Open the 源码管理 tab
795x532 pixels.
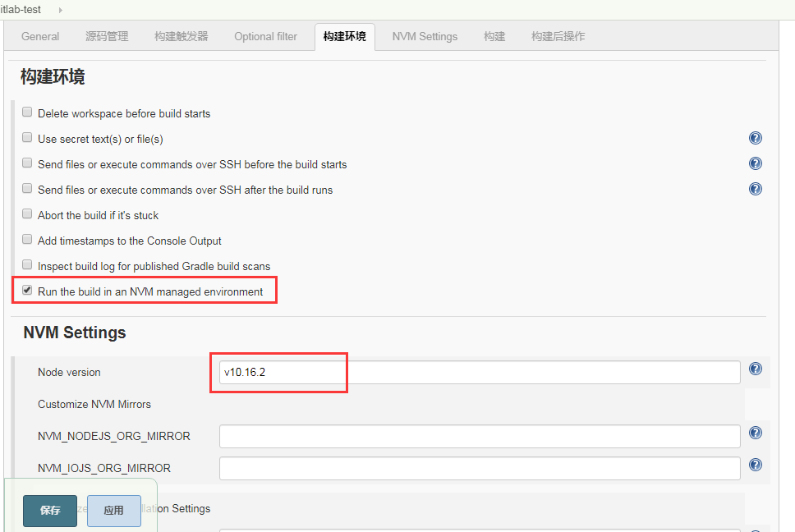(x=107, y=36)
